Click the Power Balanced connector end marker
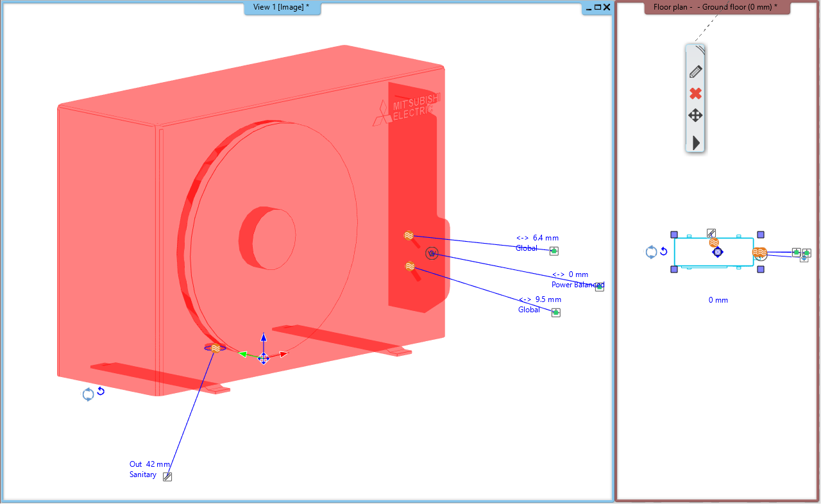 pyautogui.click(x=599, y=287)
